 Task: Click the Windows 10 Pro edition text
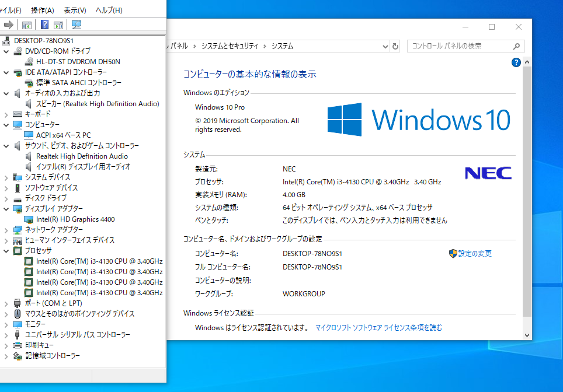point(220,107)
